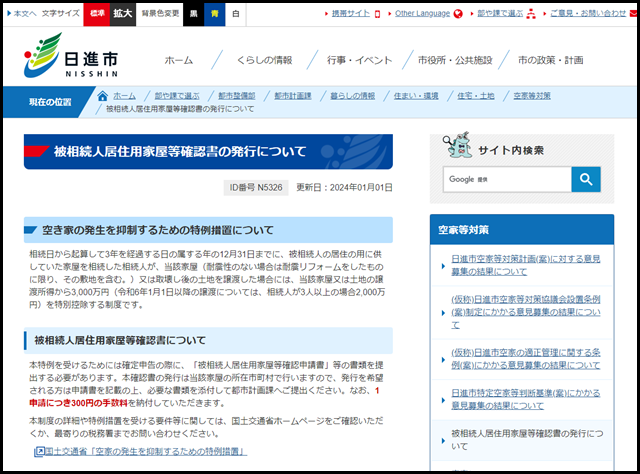This screenshot has height=474, width=640.
Task: Set text size to 標準
Action: pos(97,14)
